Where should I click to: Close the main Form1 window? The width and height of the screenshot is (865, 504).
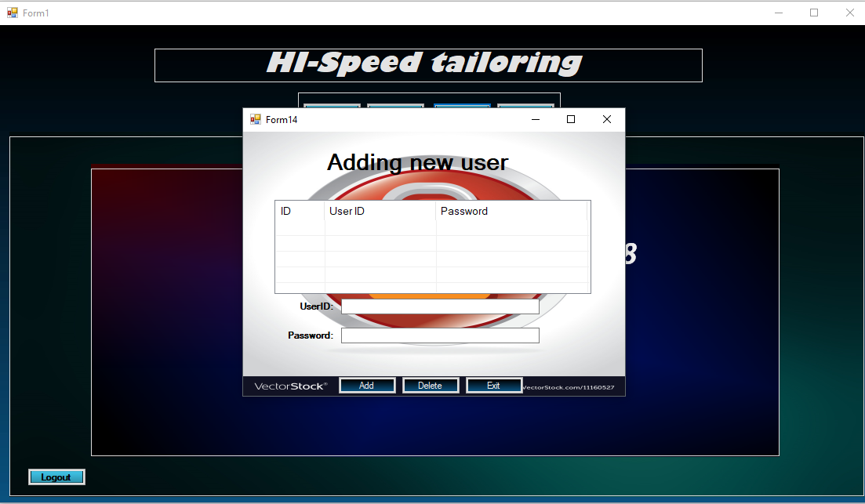coord(849,13)
